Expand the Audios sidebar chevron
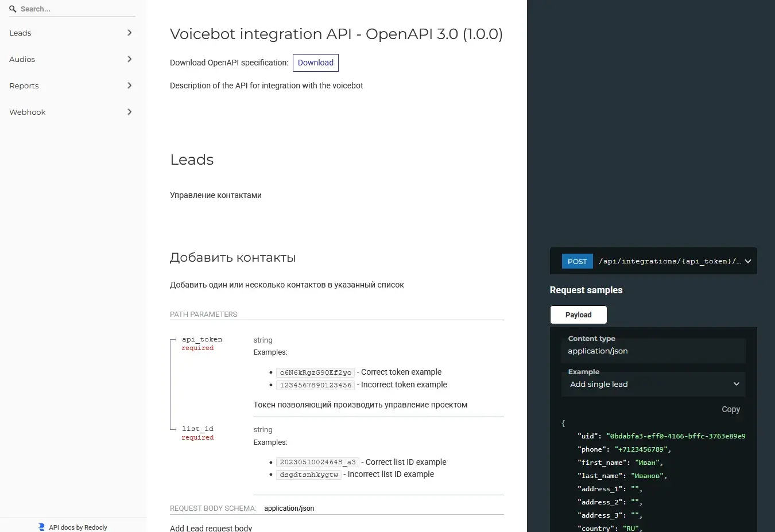775x532 pixels. (x=129, y=59)
